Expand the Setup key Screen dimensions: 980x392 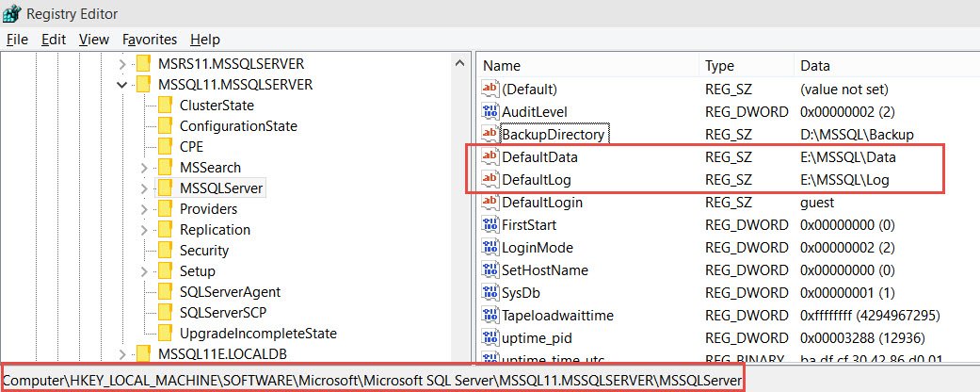click(144, 271)
